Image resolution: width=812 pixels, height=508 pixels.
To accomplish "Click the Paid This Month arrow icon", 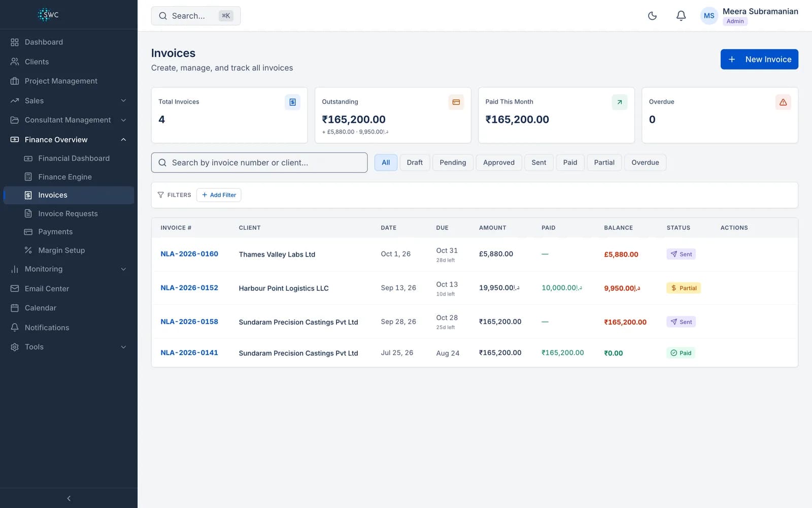I will 619,102.
